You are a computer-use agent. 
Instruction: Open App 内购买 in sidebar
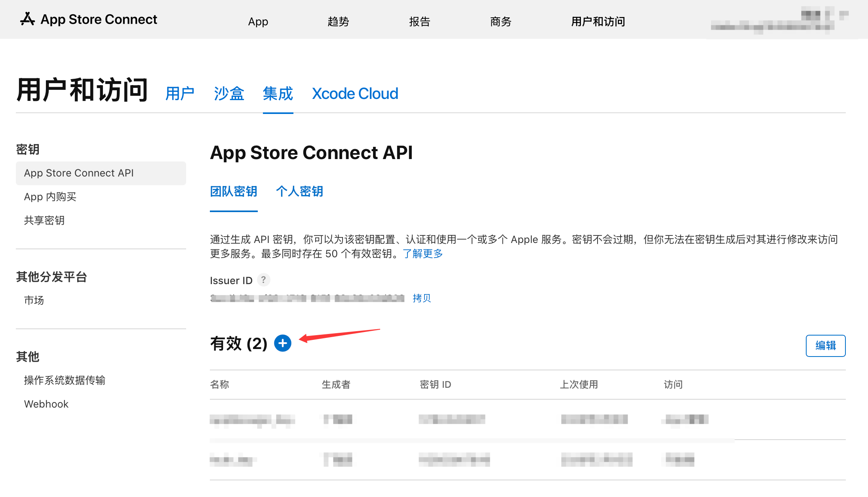(50, 197)
